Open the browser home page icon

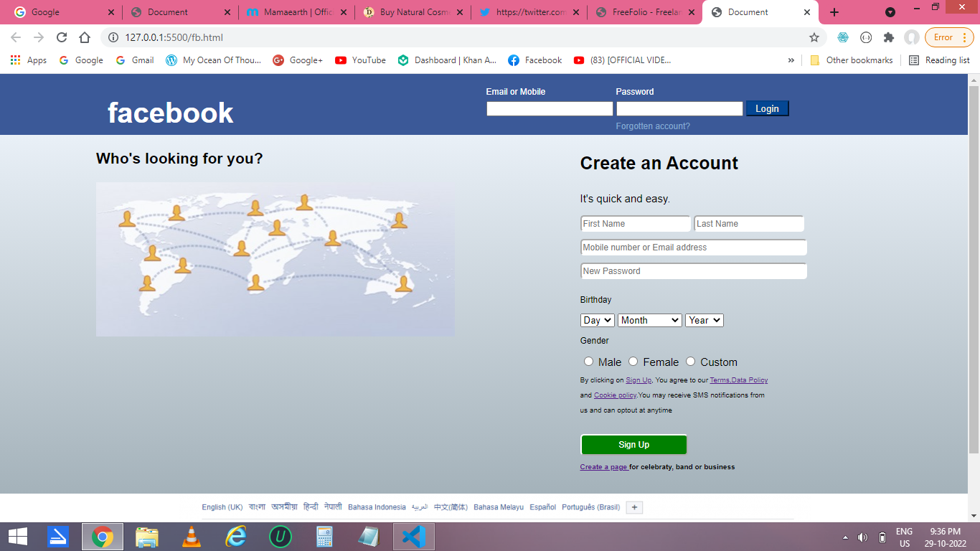pyautogui.click(x=85, y=37)
